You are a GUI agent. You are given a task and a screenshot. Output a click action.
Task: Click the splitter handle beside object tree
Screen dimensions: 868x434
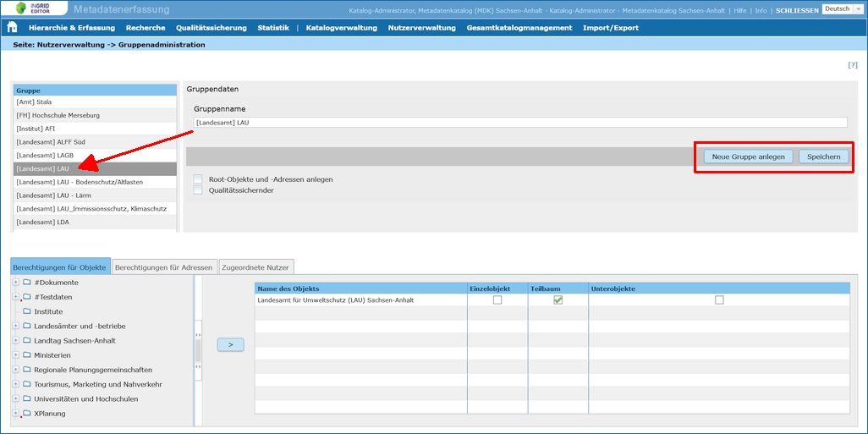pyautogui.click(x=198, y=350)
